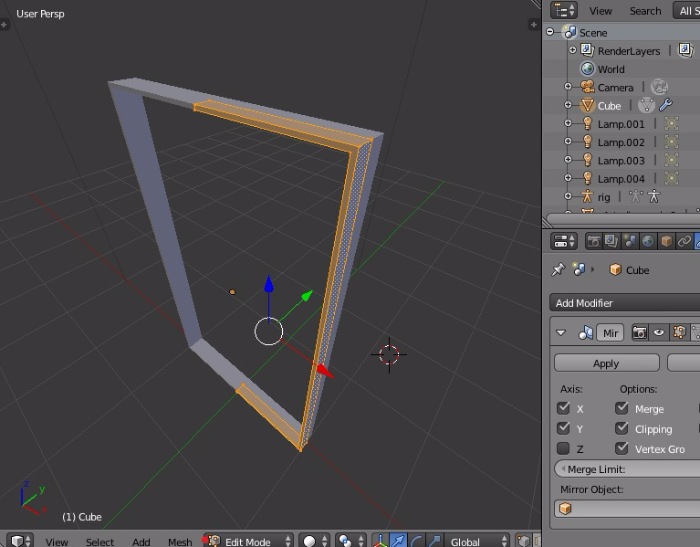The height and width of the screenshot is (547, 700).
Task: Open the Object properties tab (orange cube)
Action: coord(666,242)
